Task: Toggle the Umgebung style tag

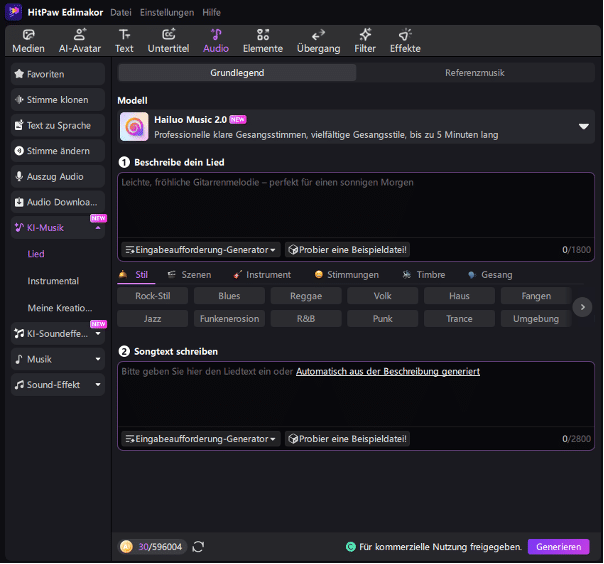Action: [x=536, y=319]
